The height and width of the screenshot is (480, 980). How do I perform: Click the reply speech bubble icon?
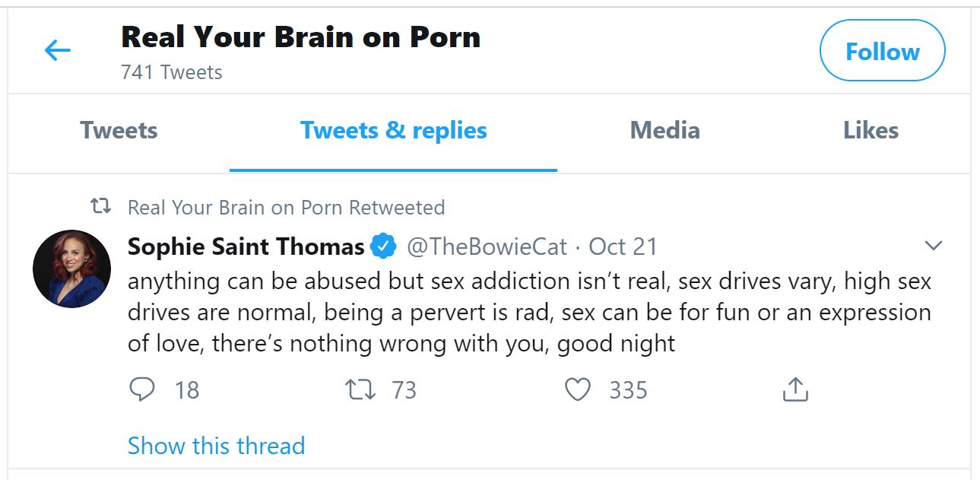[142, 389]
